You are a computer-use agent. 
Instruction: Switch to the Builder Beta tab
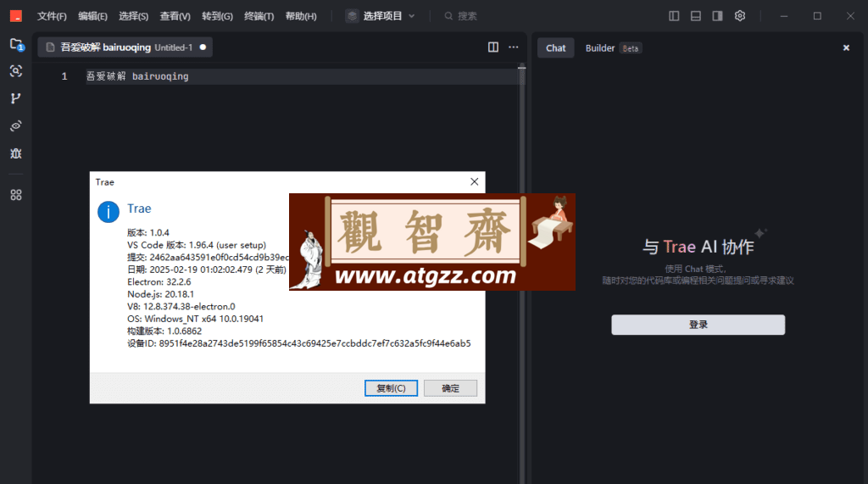[x=613, y=48]
